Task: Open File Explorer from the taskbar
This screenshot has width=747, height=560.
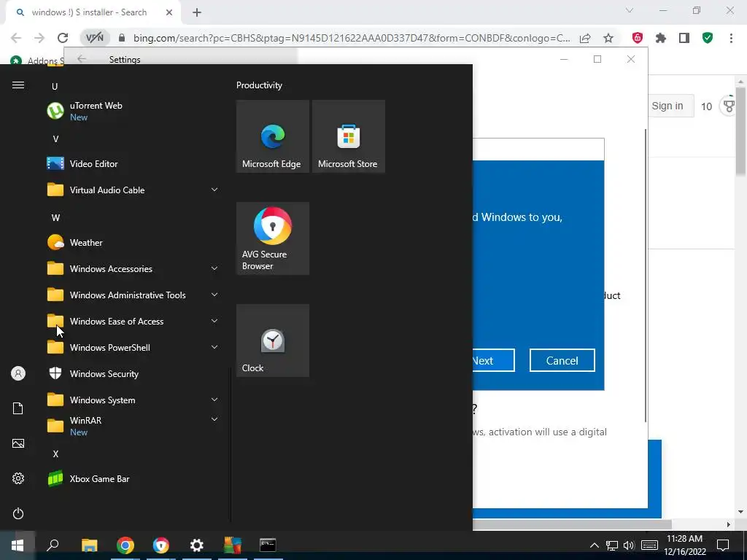Action: pos(89,545)
